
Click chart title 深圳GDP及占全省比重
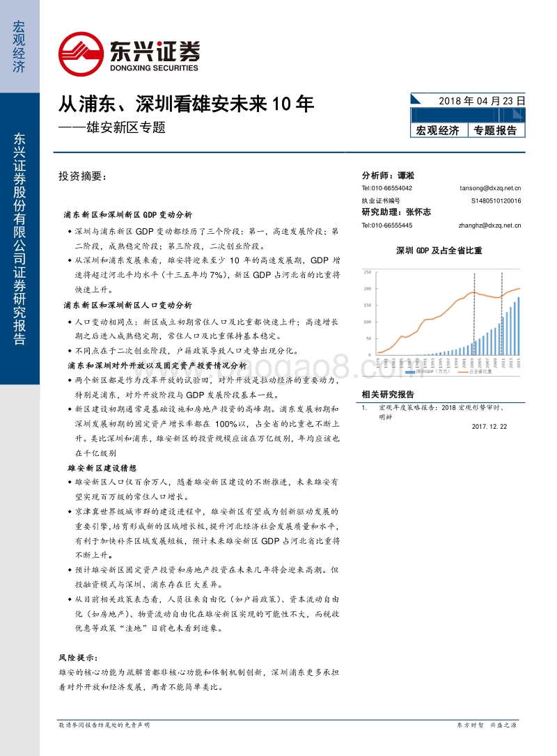(x=439, y=250)
